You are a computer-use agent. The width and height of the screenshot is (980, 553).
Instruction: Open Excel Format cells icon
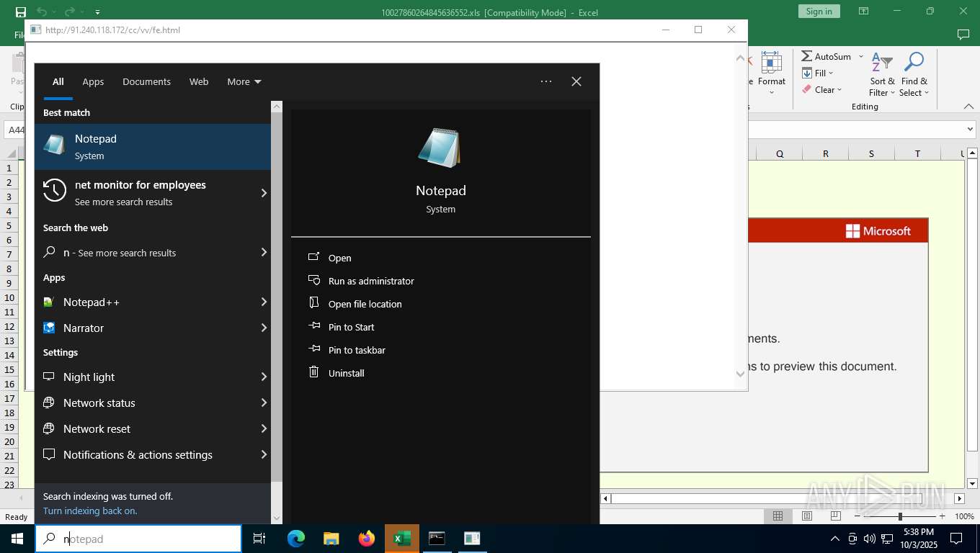pos(772,73)
